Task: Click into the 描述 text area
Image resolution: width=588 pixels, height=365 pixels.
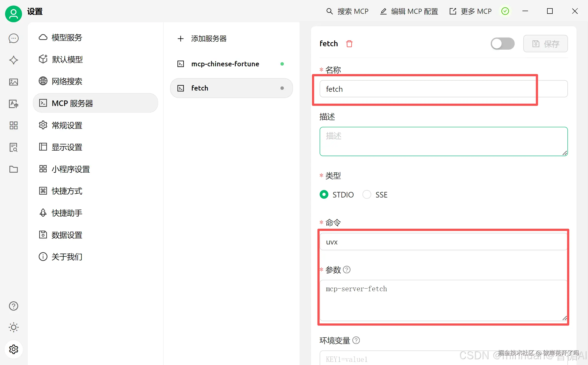Action: (x=443, y=141)
